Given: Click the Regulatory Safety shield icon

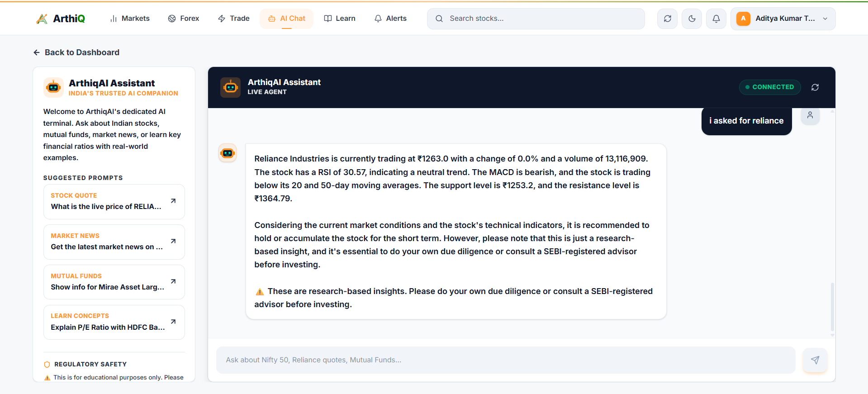Looking at the screenshot, I should pos(47,365).
